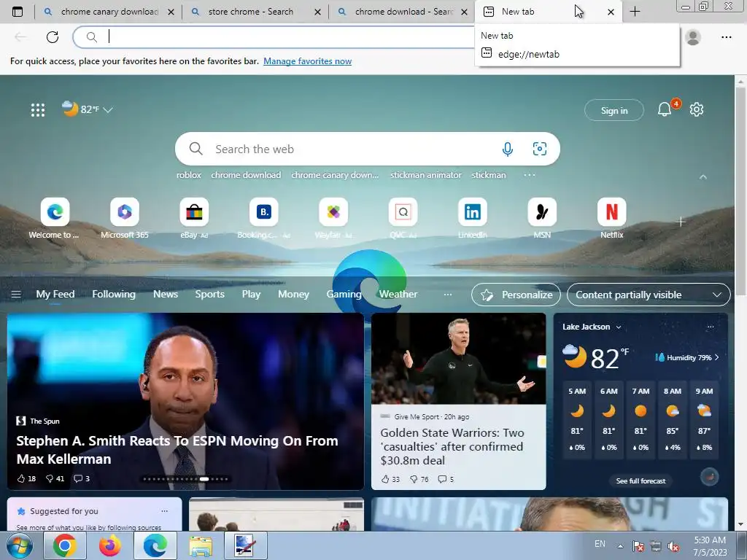Viewport: 747px width, 560px height.
Task: Open Settings and more ellipsis menu
Action: (x=726, y=37)
